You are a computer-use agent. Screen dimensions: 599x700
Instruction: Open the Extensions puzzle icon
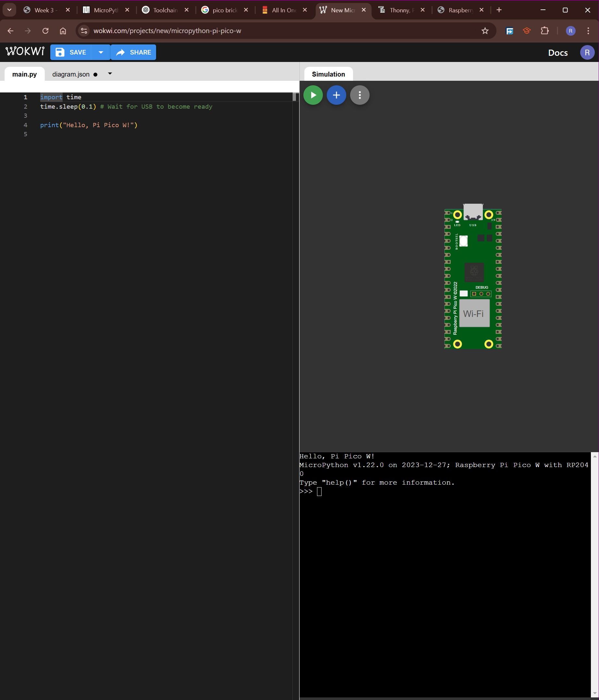(544, 31)
